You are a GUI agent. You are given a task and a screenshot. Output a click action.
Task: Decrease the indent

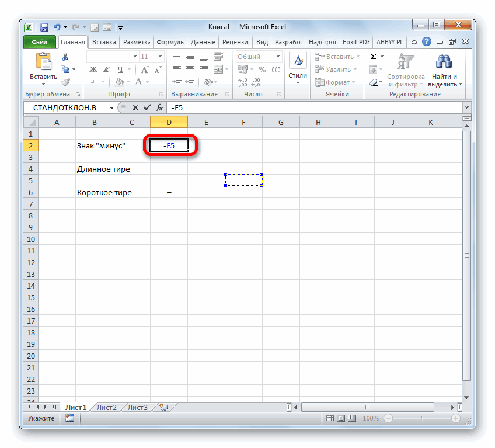click(177, 82)
